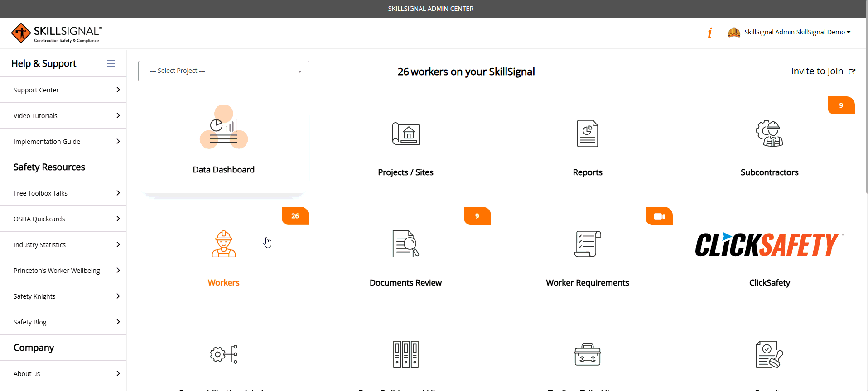Screen dimensions: 868x391
Task: Expand the Safety Blog chevron
Action: pyautogui.click(x=118, y=322)
